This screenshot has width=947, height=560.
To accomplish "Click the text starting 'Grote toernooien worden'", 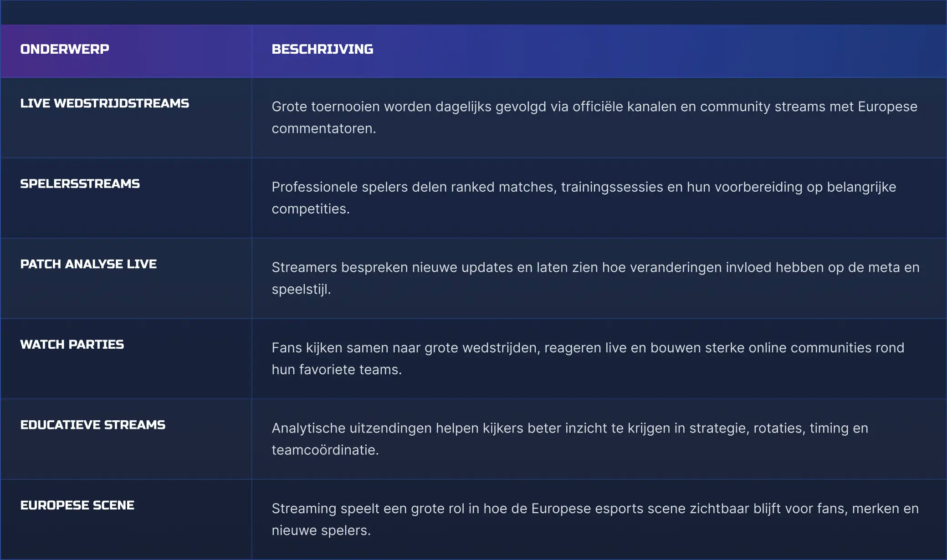I will tap(594, 107).
